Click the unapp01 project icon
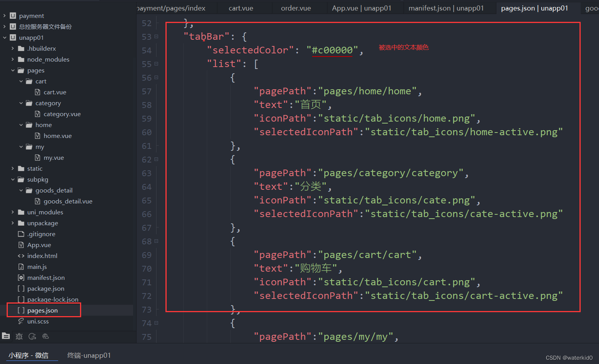 pyautogui.click(x=13, y=37)
